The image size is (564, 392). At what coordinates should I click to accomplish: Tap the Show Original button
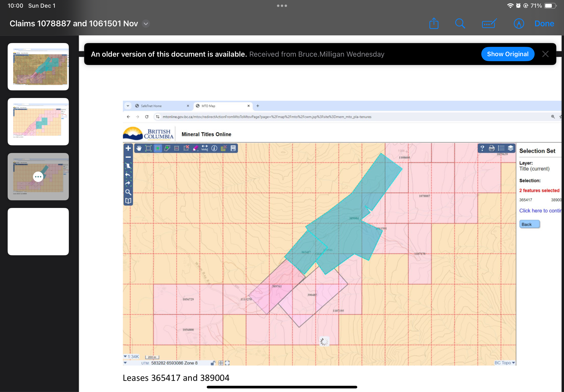[x=507, y=54]
